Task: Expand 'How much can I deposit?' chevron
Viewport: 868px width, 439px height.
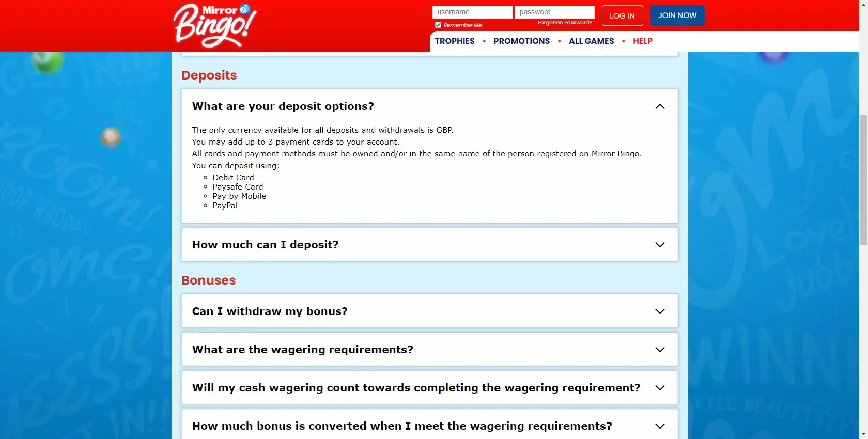Action: tap(660, 245)
